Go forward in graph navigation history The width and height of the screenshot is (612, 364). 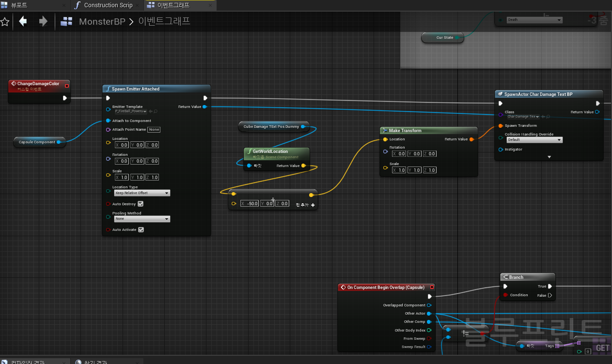click(x=43, y=21)
